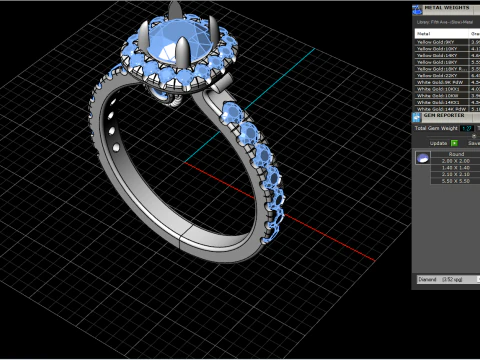This screenshot has height=360, width=480.
Task: Select the 2.00 X 2.00 gem size row
Action: pos(456,161)
